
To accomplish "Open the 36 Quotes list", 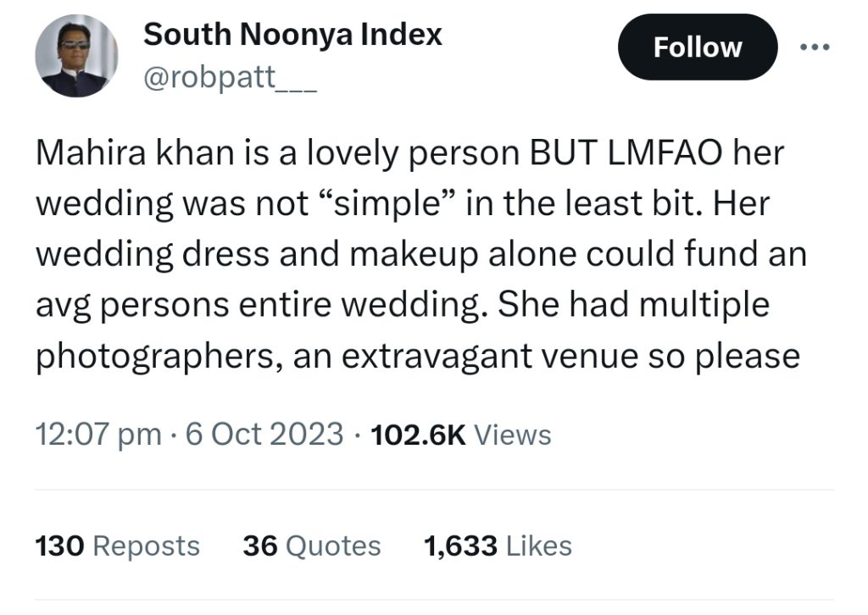I will click(x=312, y=546).
